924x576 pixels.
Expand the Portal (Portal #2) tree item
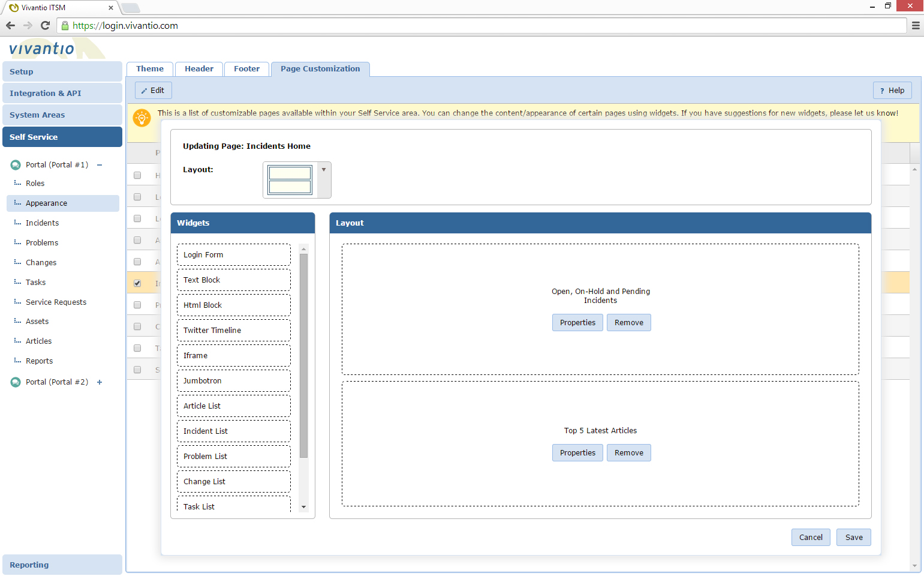100,382
